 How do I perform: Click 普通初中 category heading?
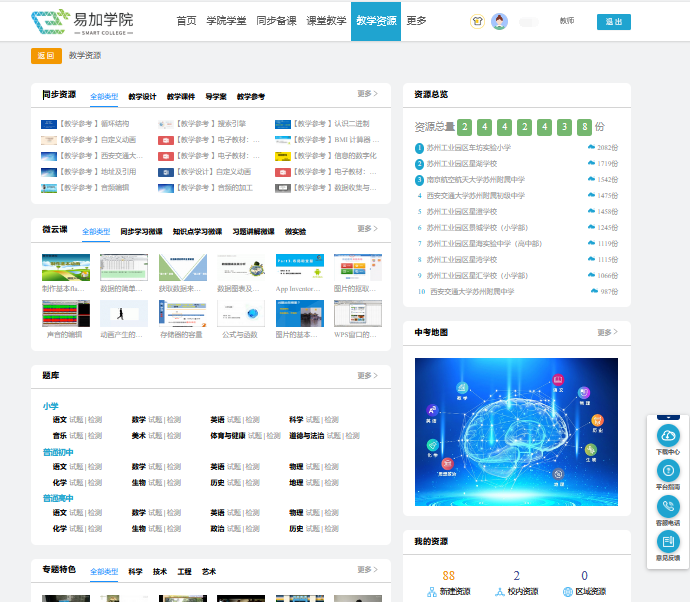point(58,452)
